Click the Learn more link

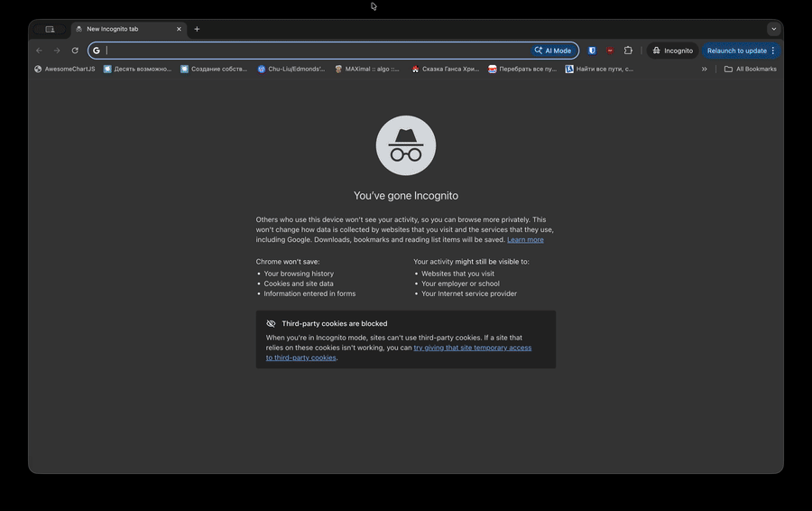[525, 239]
